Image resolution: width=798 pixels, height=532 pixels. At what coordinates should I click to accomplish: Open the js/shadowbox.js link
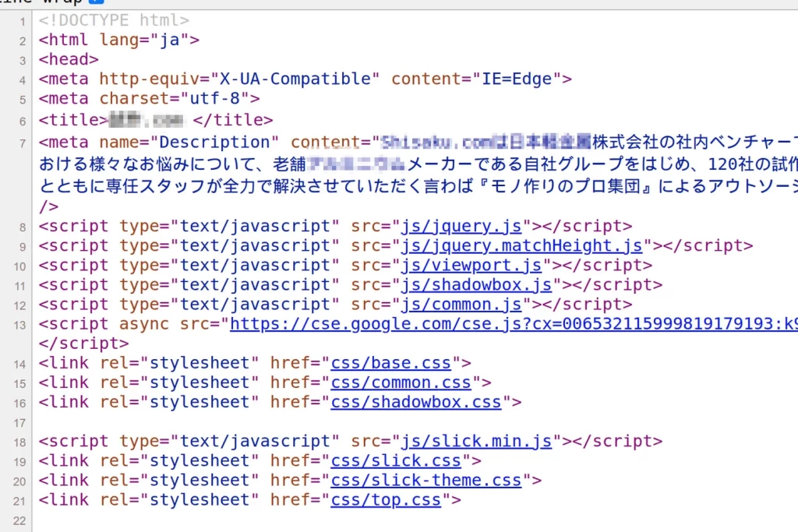click(x=476, y=284)
